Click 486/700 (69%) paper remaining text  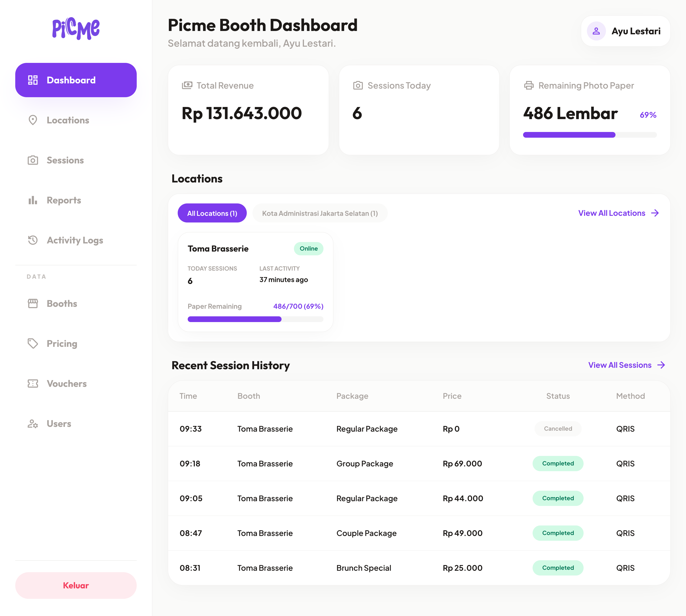tap(298, 306)
